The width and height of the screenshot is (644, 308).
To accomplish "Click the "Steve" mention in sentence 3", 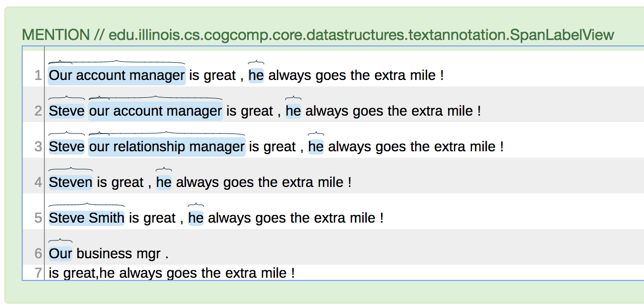I will coord(67,147).
